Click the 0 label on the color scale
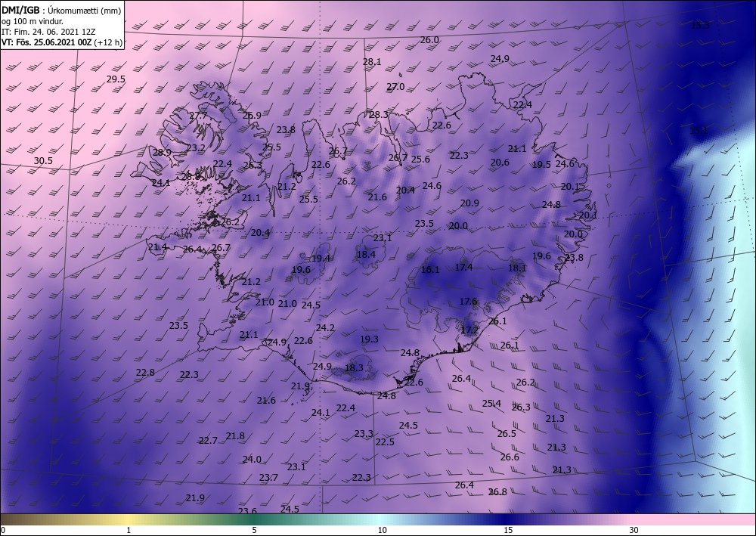Image resolution: width=756 pixels, height=536 pixels. (3, 531)
